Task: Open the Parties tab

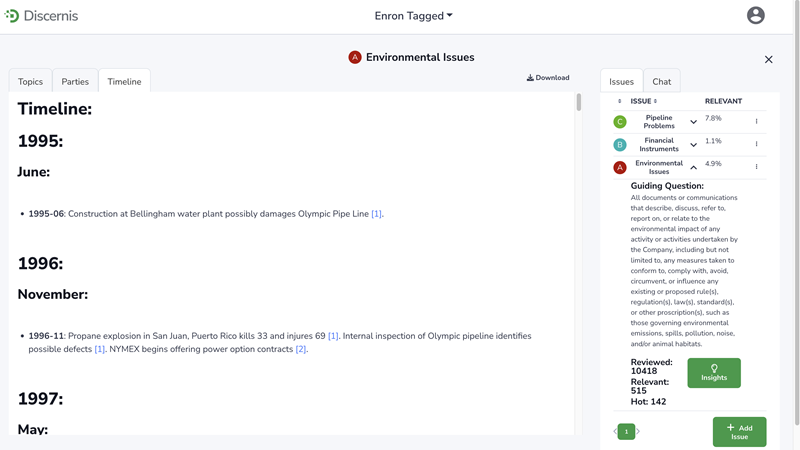Action: 75,82
